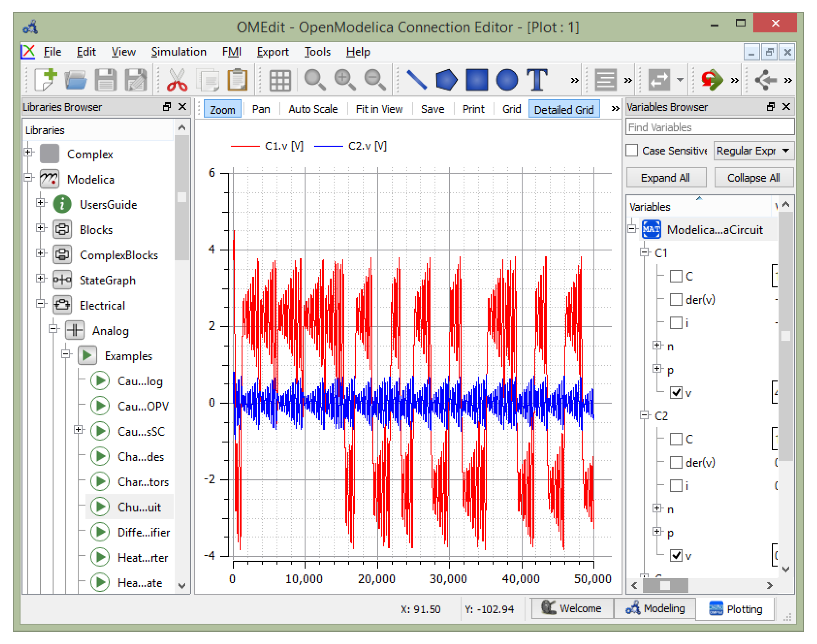Float the Libraries Browser panel
The image size is (817, 644).
coord(167,107)
